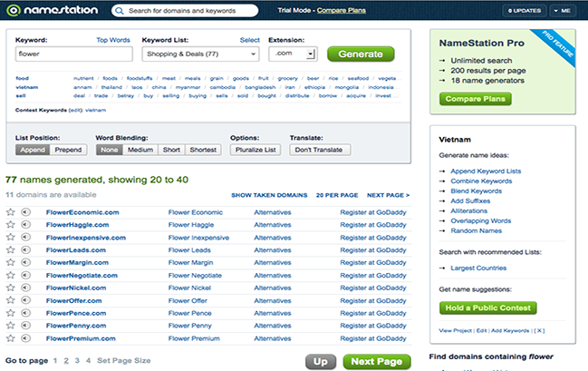This screenshot has width=588, height=371.
Task: Click SHOW TAKEN DOMAINS link
Action: 269,195
